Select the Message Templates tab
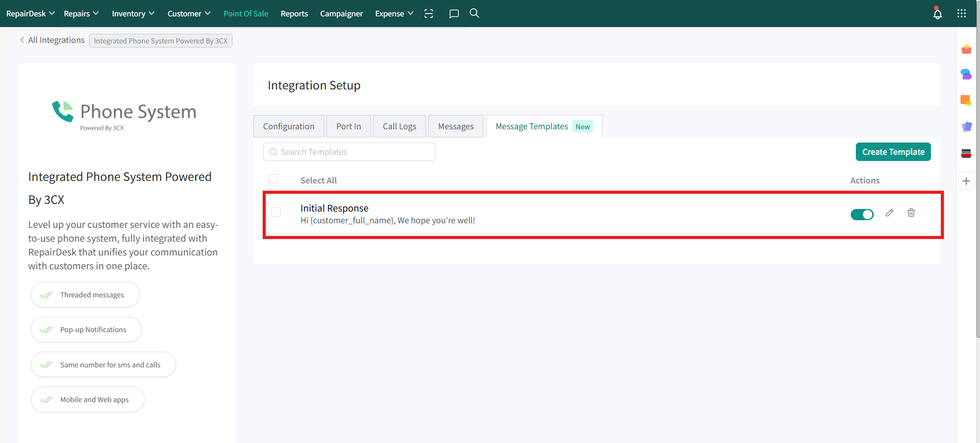This screenshot has width=980, height=443. 544,126
